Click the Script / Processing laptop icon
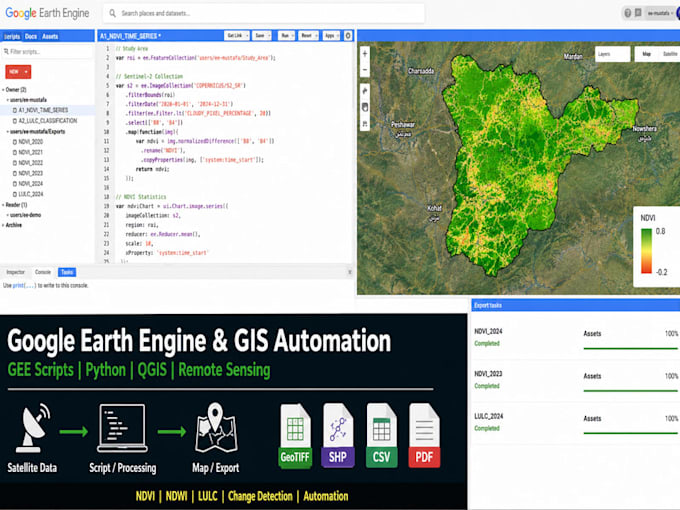The image size is (680, 510). coord(122,428)
